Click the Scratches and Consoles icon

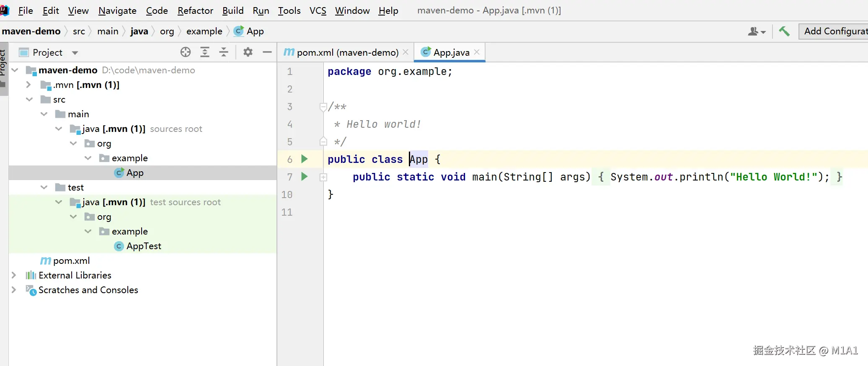coord(31,290)
